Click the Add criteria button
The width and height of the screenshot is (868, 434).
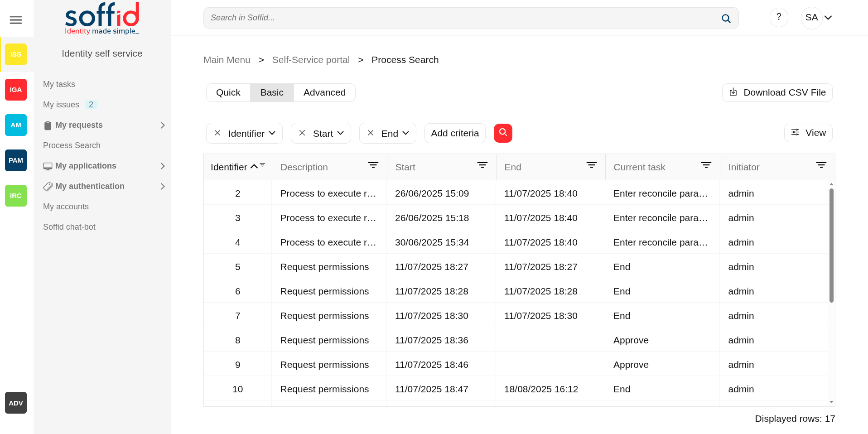(x=454, y=133)
